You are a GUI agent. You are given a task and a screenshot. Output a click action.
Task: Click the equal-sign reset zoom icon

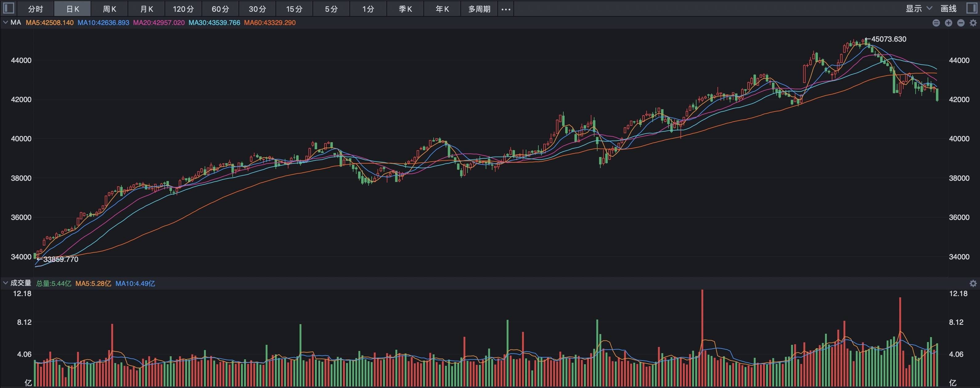[x=936, y=23]
